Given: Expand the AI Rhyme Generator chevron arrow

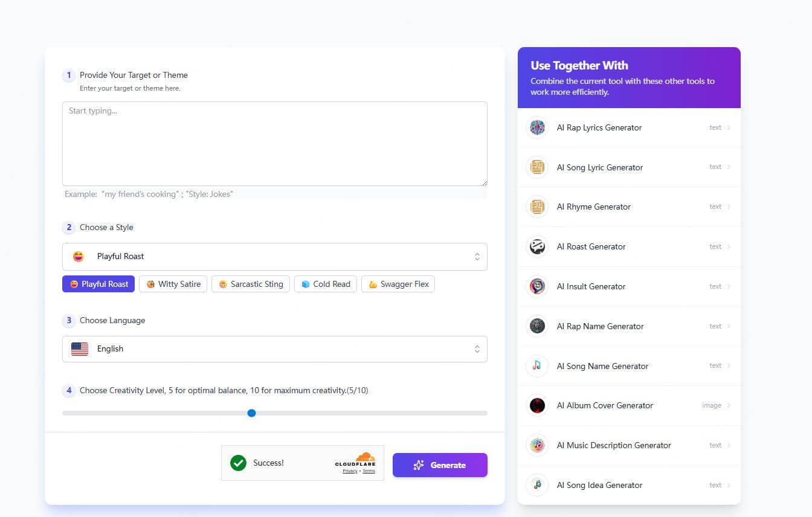Looking at the screenshot, I should tap(729, 207).
